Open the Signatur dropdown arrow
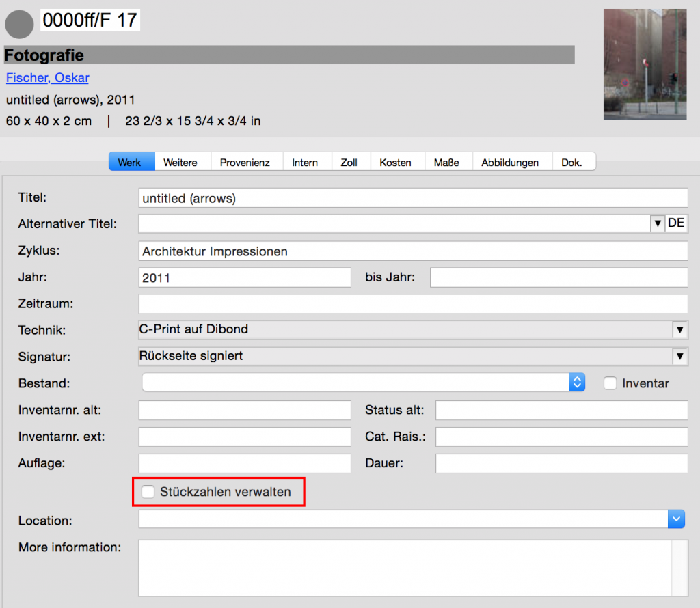 tap(680, 357)
